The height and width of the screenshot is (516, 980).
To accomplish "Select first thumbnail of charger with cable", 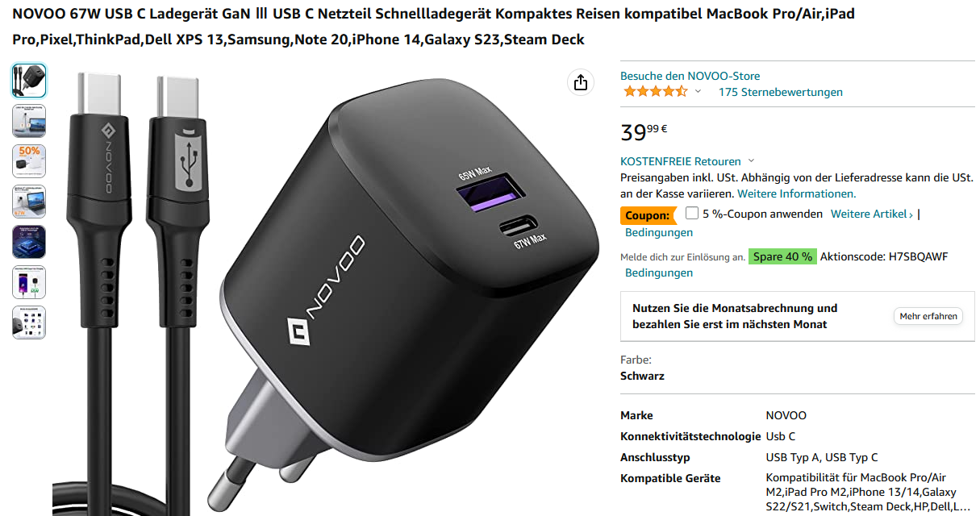I will point(29,81).
